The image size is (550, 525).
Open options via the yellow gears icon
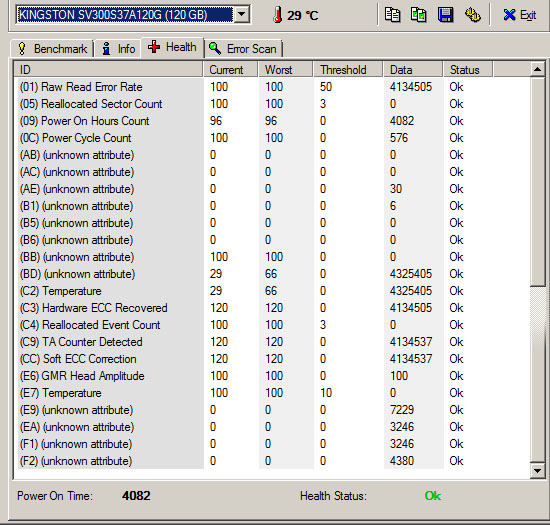click(472, 15)
